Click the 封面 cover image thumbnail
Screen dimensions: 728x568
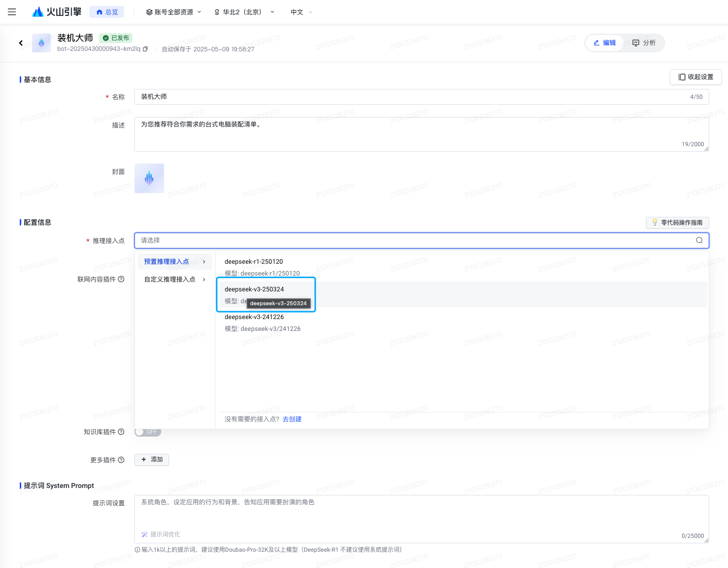pos(149,178)
